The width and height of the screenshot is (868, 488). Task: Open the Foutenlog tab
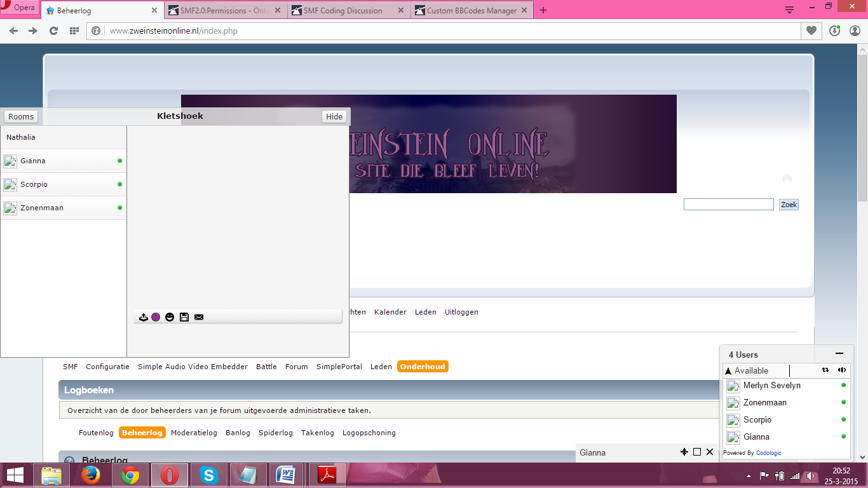click(x=96, y=433)
